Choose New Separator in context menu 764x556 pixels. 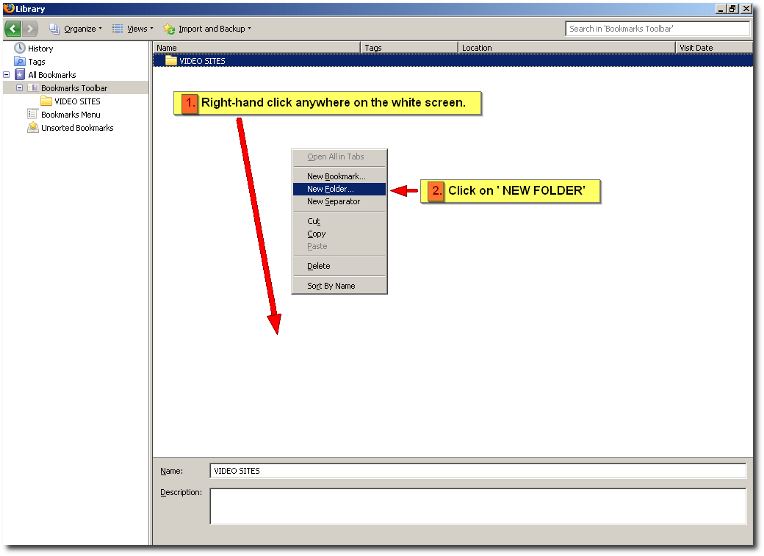click(340, 201)
